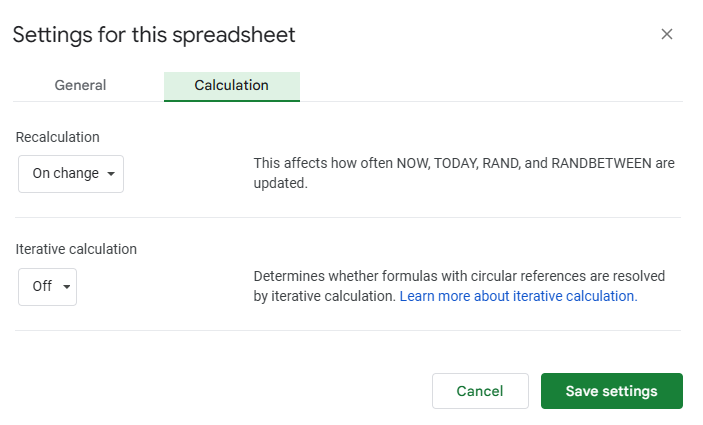Switch to the General tab
The image size is (703, 425).
[80, 85]
